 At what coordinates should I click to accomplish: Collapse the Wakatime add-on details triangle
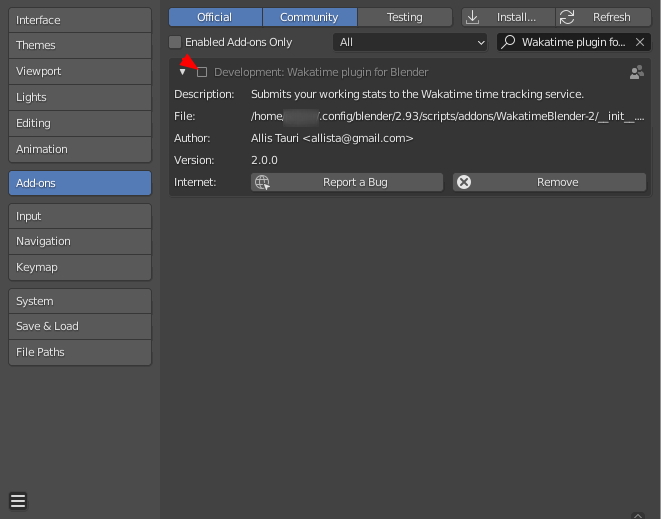pos(182,72)
